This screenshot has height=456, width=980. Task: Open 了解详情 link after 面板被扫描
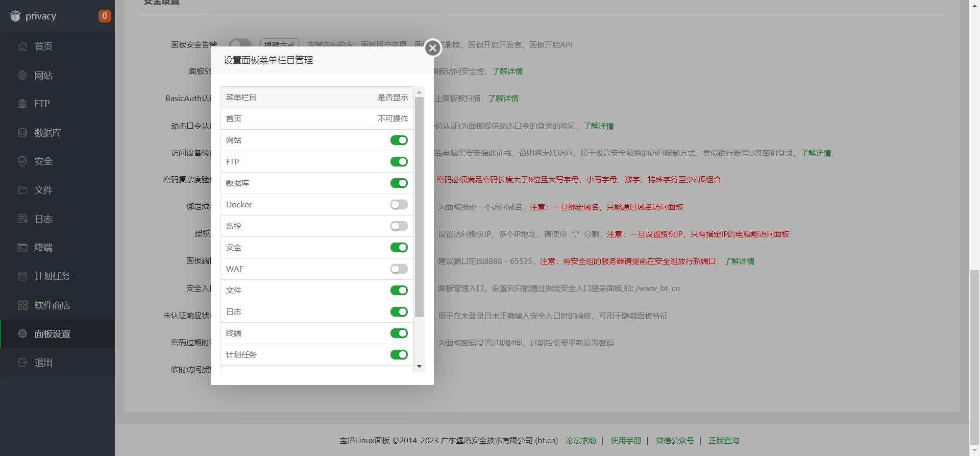[x=503, y=99]
